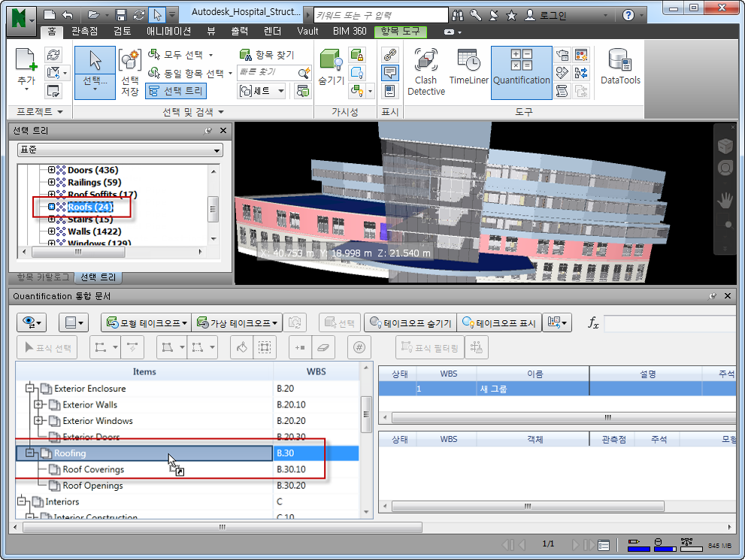
Task: Click the 새 그룹 (new group) row
Action: (557, 389)
